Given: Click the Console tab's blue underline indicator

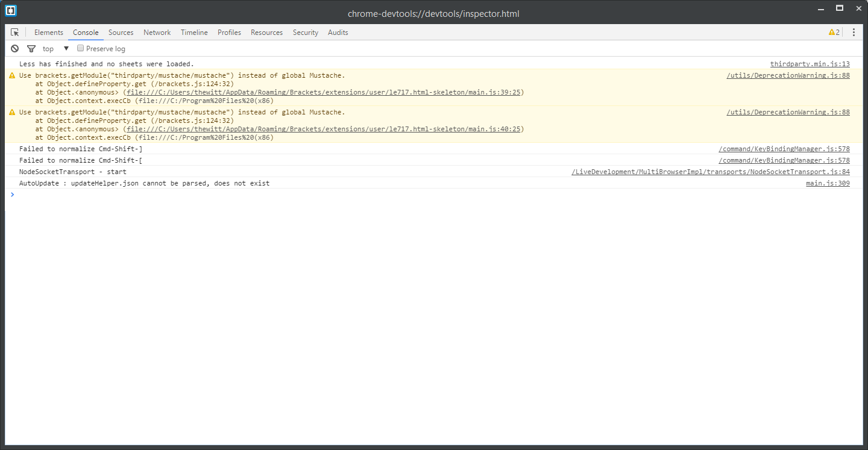Looking at the screenshot, I should point(86,39).
